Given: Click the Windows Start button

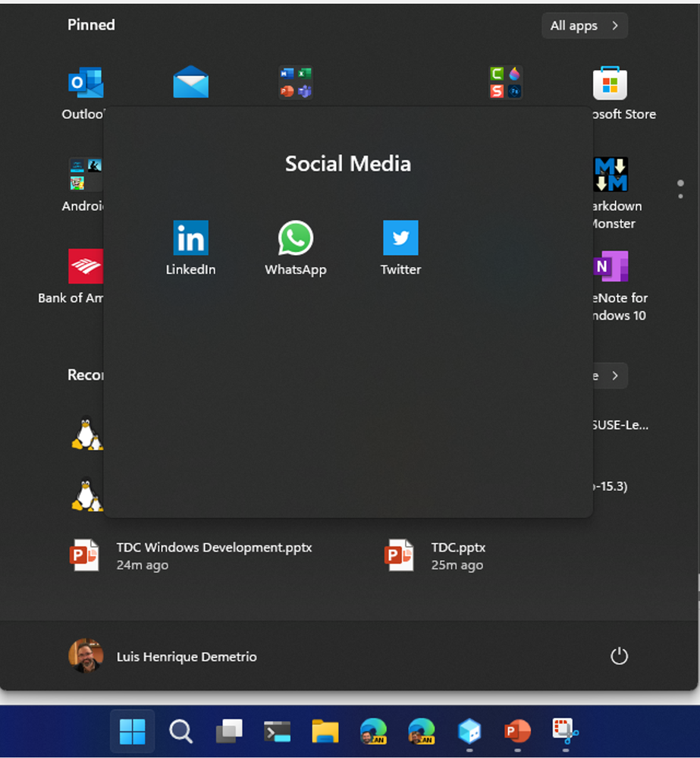Looking at the screenshot, I should (133, 731).
